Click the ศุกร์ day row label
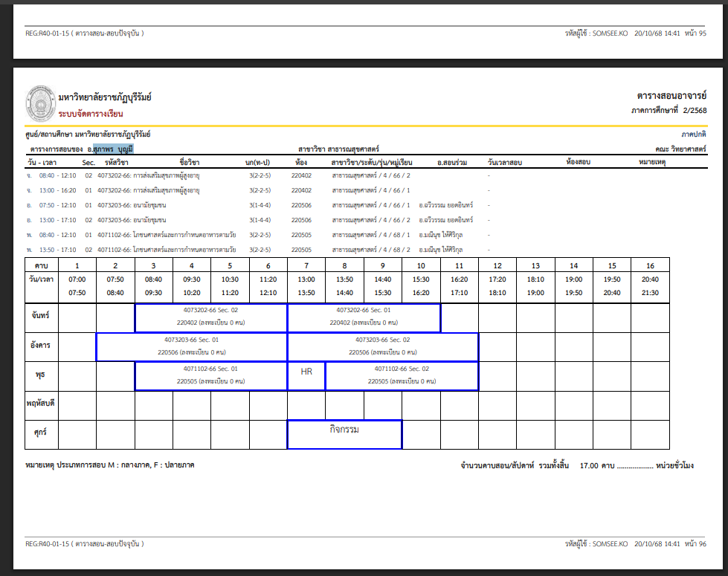The width and height of the screenshot is (728, 576). coord(41,432)
